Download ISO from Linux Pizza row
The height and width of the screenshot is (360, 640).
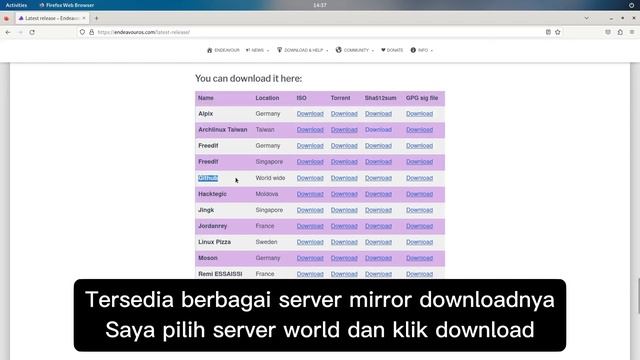tap(310, 242)
